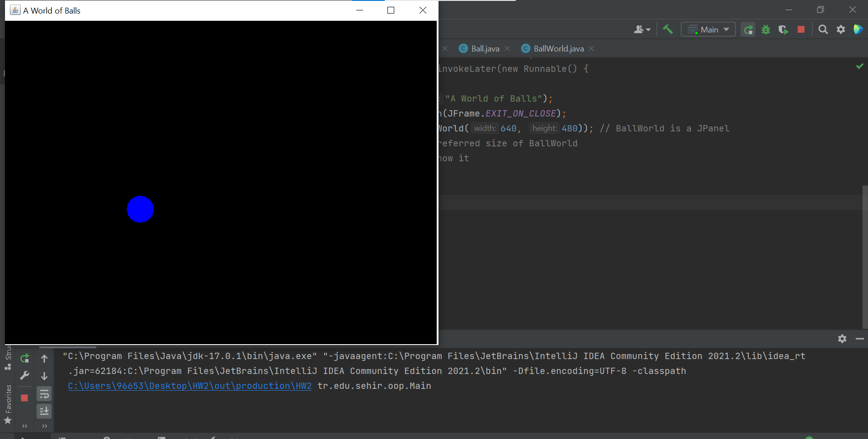Click the // BallWorld is a JPanel comment
Image resolution: width=868 pixels, height=439 pixels.
pyautogui.click(x=665, y=128)
